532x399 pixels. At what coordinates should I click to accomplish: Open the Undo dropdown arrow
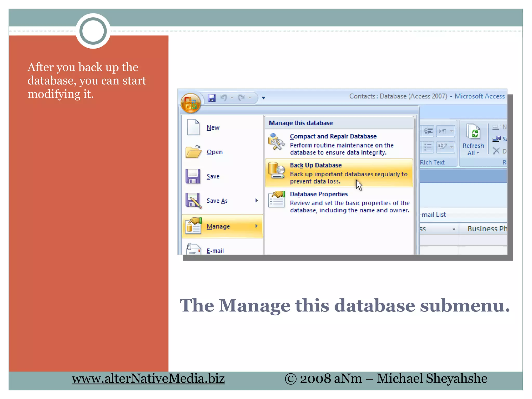(232, 98)
